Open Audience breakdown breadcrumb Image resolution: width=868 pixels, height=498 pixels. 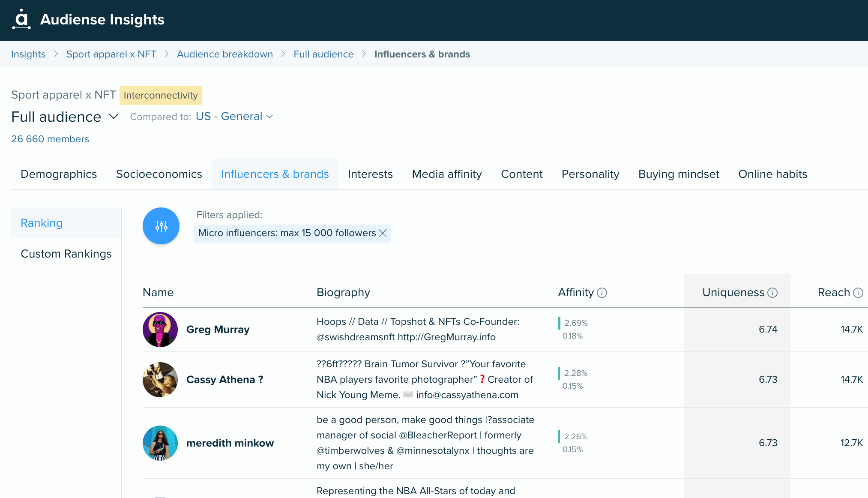[225, 54]
